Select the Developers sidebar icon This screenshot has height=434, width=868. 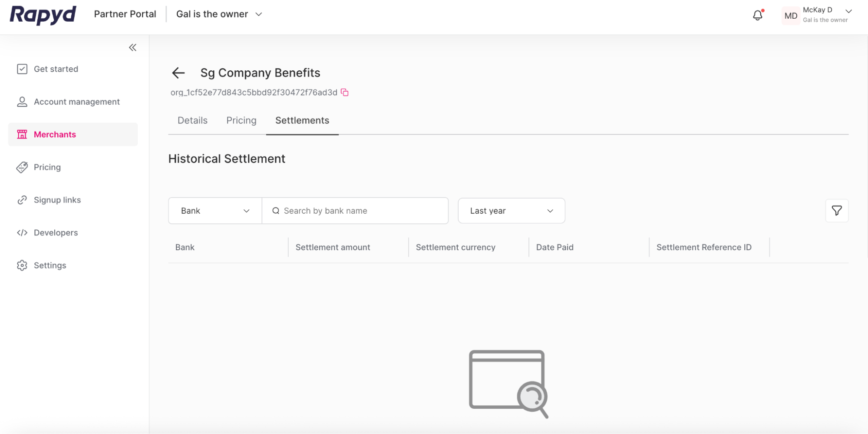pos(22,232)
